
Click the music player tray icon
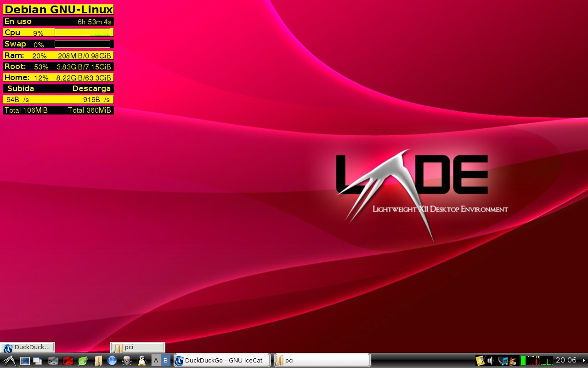click(x=503, y=361)
